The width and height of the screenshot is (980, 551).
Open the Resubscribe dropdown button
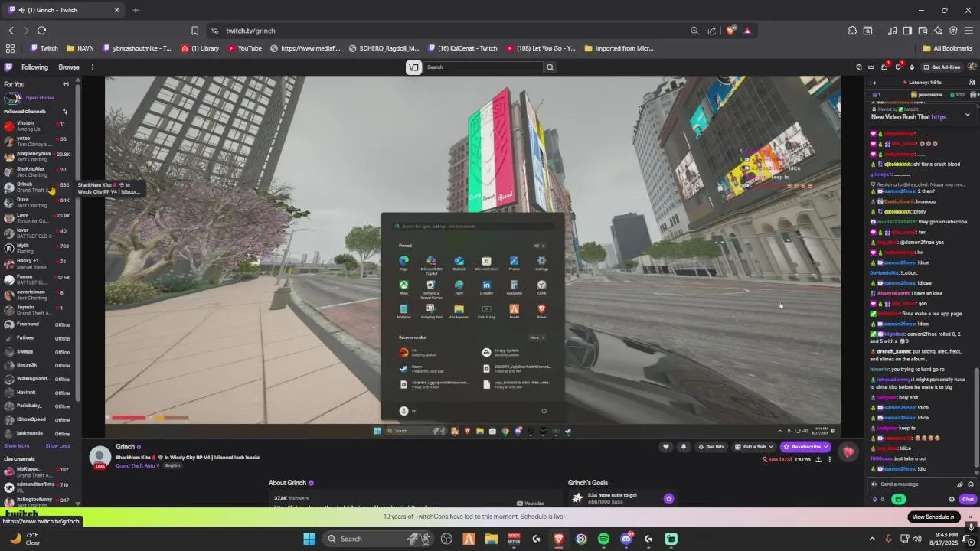coord(805,447)
